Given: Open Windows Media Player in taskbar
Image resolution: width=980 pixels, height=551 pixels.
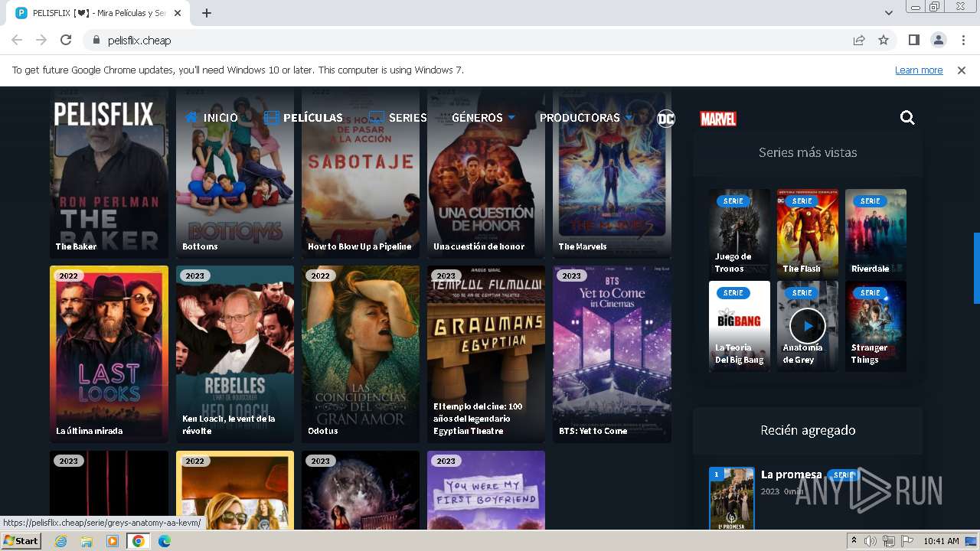Looking at the screenshot, I should point(113,541).
